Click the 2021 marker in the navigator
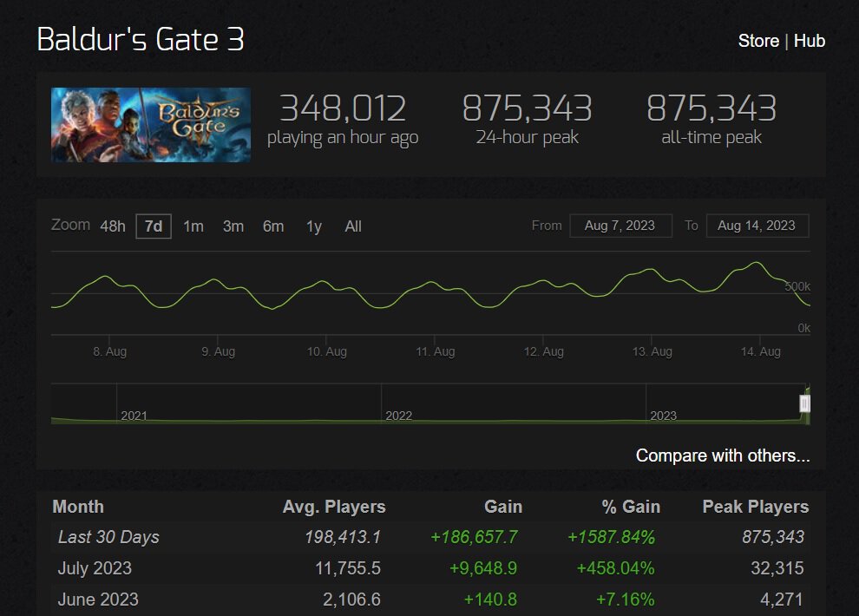The width and height of the screenshot is (859, 616). tap(134, 416)
